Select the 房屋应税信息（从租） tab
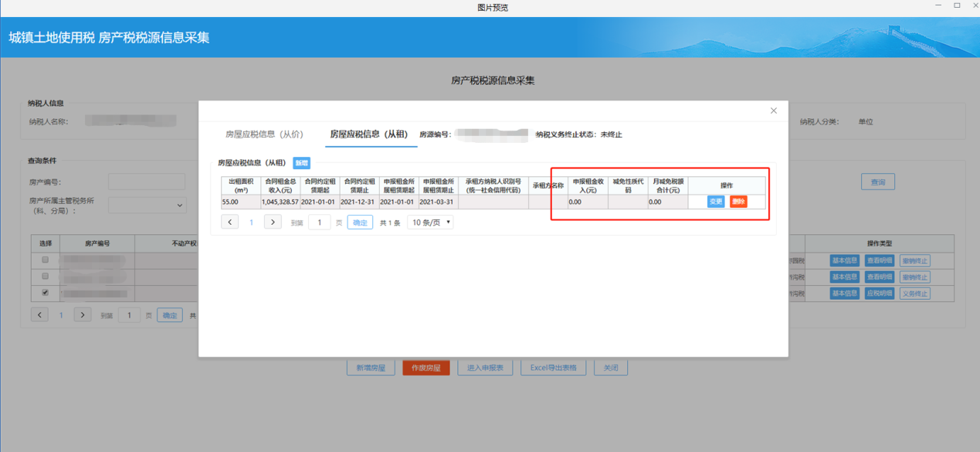The width and height of the screenshot is (980, 452). (368, 134)
